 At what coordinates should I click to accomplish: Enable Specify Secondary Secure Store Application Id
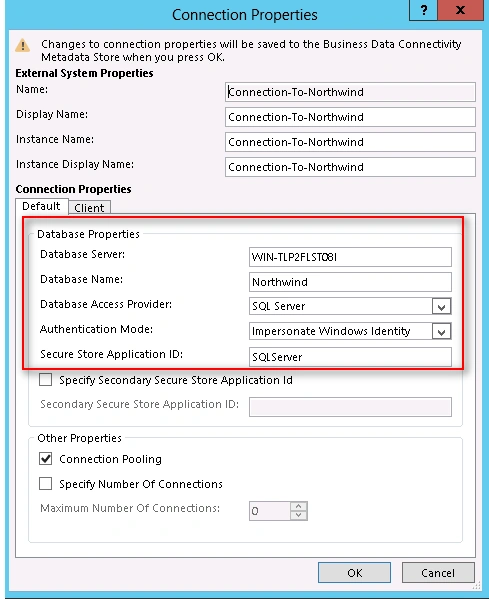[x=45, y=380]
